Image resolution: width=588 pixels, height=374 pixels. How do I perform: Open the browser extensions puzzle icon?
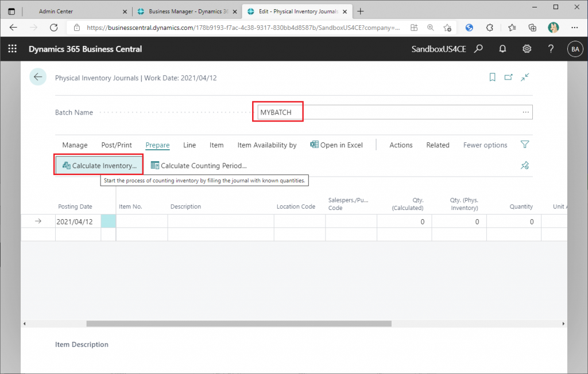489,28
